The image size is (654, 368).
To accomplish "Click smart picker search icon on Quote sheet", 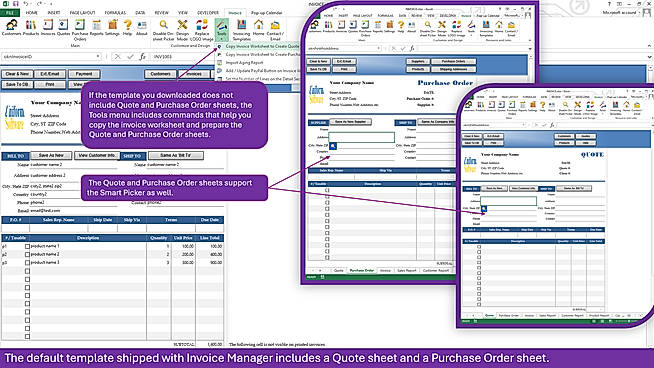I will click(484, 209).
